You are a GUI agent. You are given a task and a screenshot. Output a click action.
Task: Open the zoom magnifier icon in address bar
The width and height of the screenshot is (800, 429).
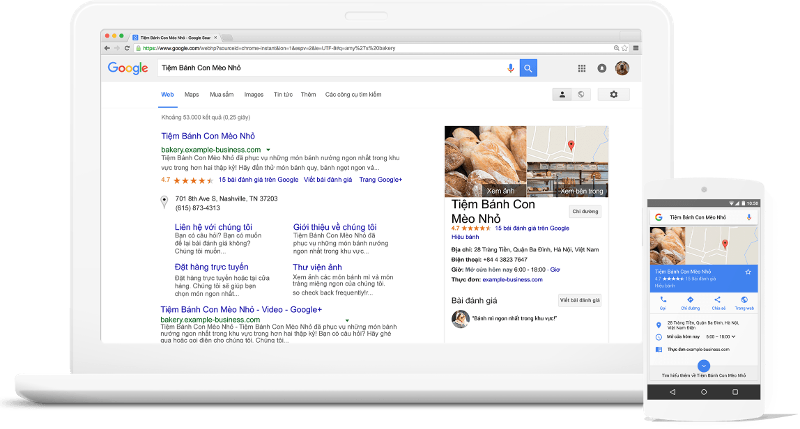pos(616,48)
